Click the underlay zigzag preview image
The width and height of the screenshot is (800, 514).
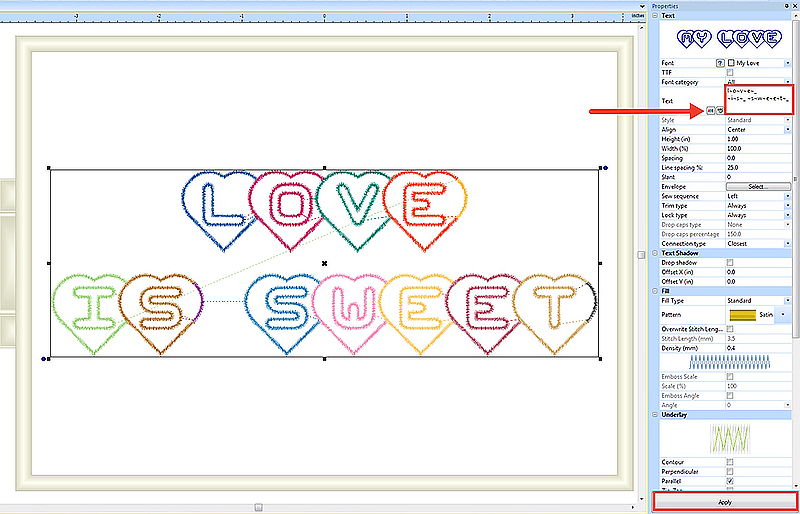(727, 436)
